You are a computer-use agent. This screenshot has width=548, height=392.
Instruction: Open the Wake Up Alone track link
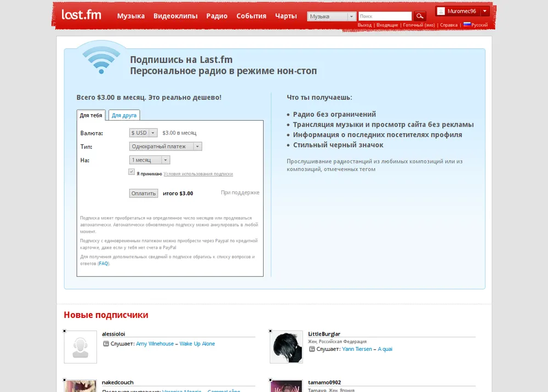coord(197,344)
